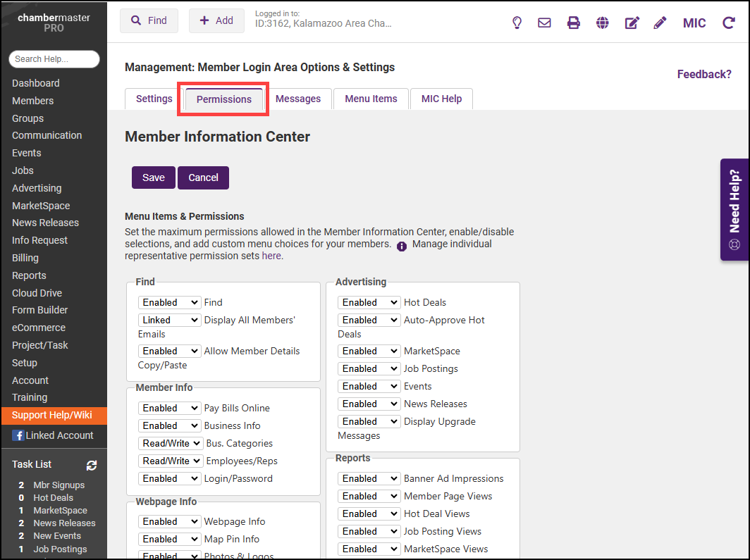The width and height of the screenshot is (750, 560).
Task: Refresh the Task List with sync icon
Action: click(92, 465)
